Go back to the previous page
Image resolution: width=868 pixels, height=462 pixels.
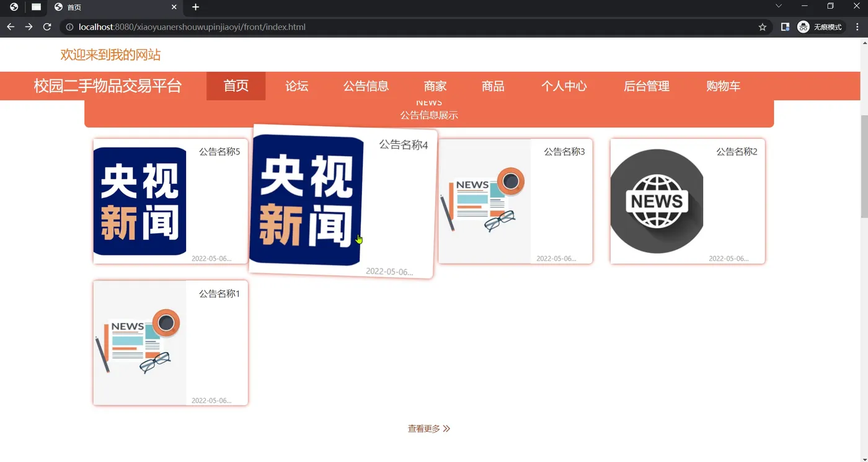[11, 27]
